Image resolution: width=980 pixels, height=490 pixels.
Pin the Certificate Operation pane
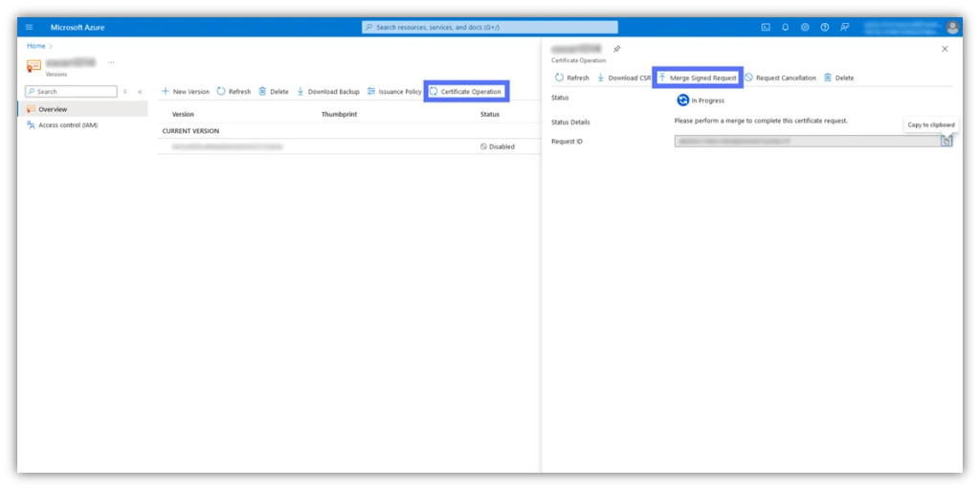(x=616, y=49)
